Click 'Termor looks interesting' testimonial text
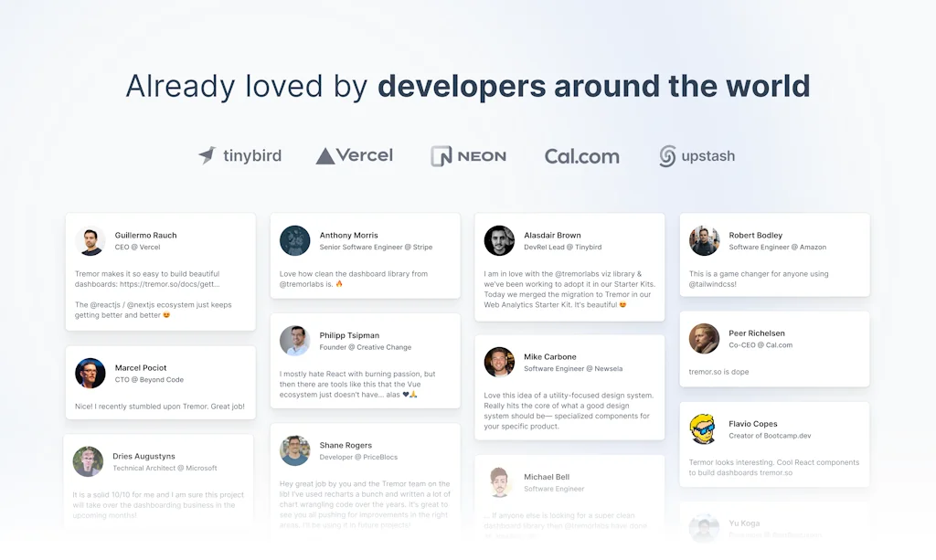936x560 pixels. (773, 467)
